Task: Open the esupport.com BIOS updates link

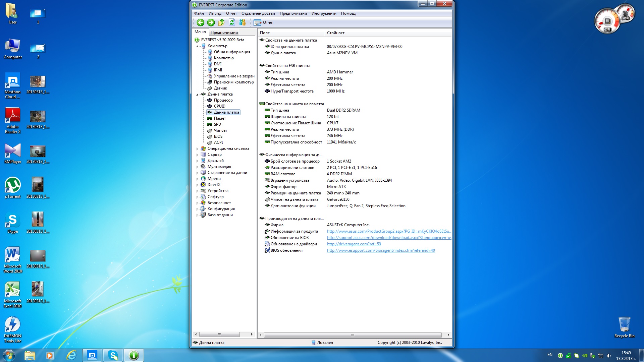Action: pyautogui.click(x=380, y=250)
